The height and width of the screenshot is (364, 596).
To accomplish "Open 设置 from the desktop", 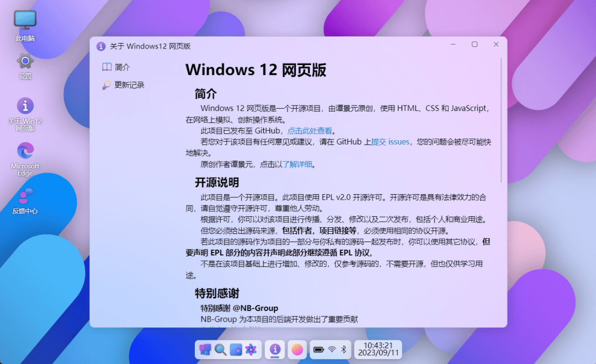I will coord(25,62).
